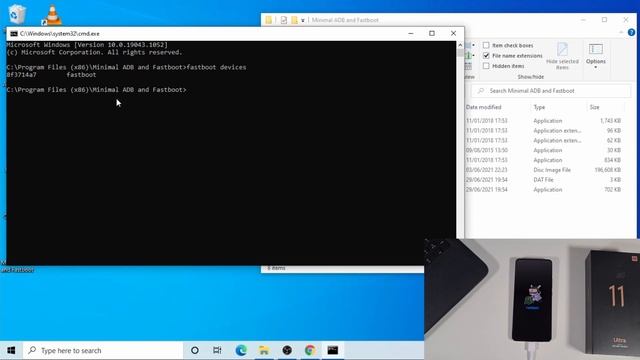The image size is (640, 360).
Task: Click the 1,743 KB size cell
Action: point(610,121)
